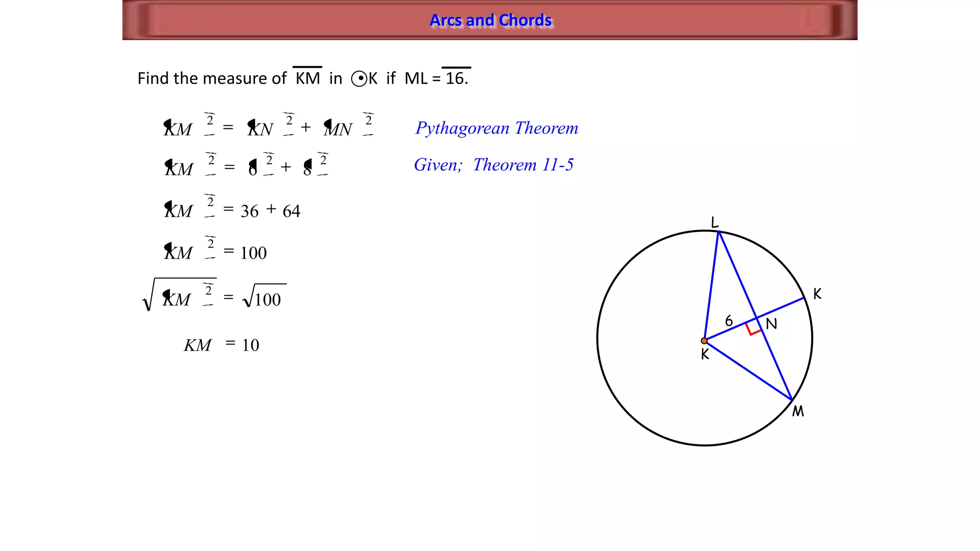Click the circle-dot symbol before K in the problem
This screenshot has height=551, width=980.
359,78
